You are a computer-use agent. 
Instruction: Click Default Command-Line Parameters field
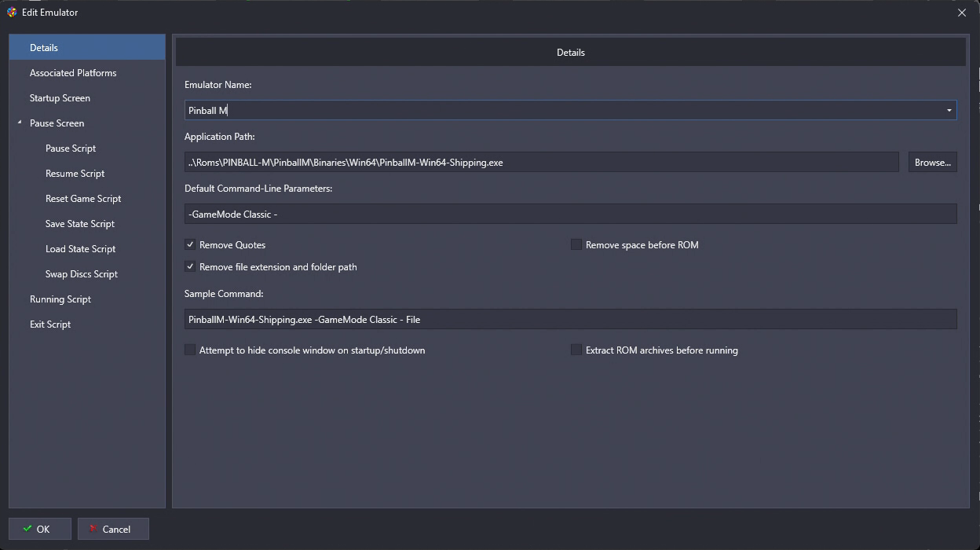(571, 214)
